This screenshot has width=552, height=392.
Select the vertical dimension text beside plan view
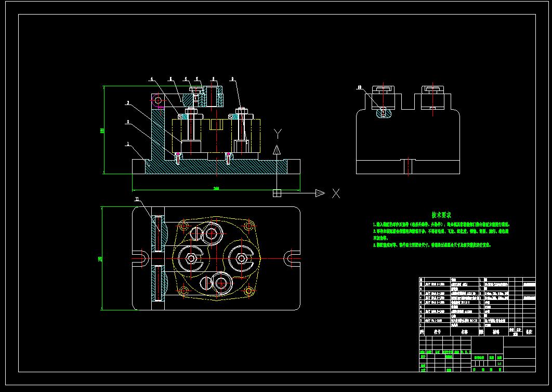point(100,259)
